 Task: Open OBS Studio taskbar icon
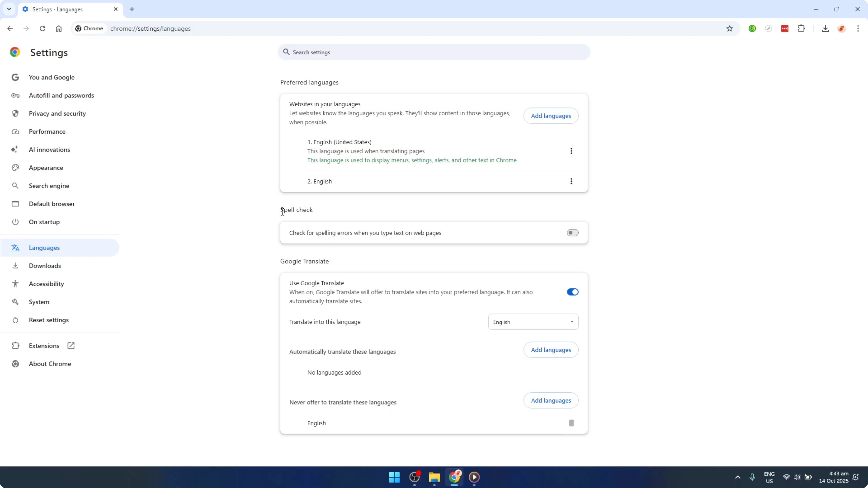point(414,477)
